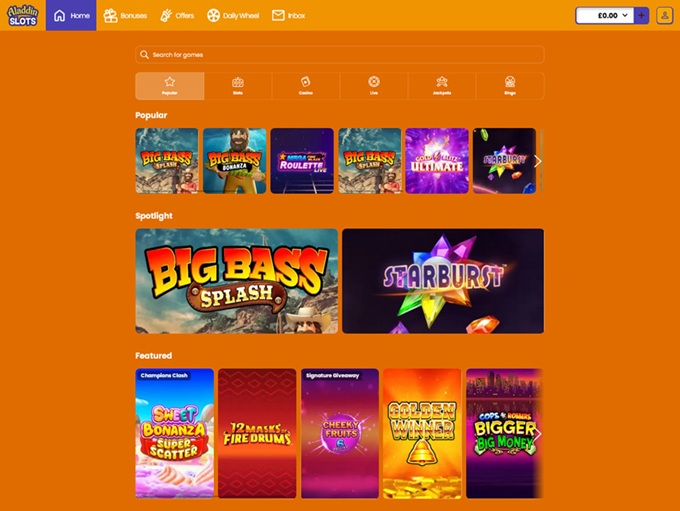Open Mega Roulette Live in Popular

point(302,160)
